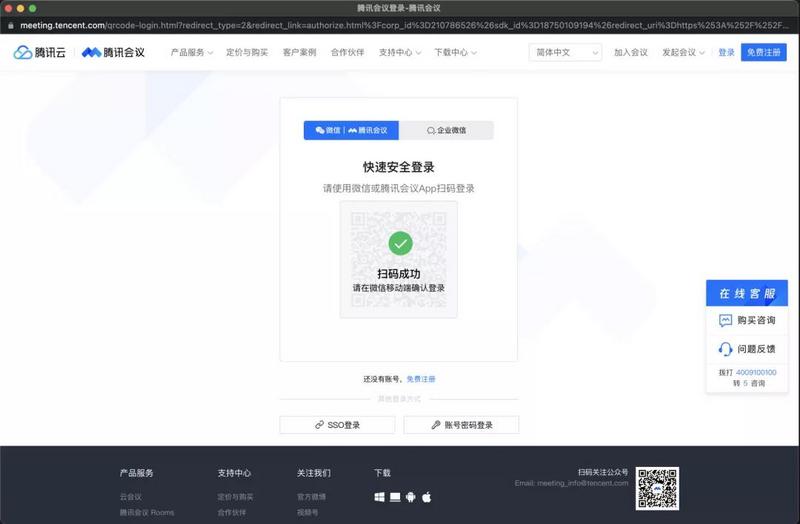Click 视频号 in the footer
800x524 pixels.
click(x=308, y=512)
